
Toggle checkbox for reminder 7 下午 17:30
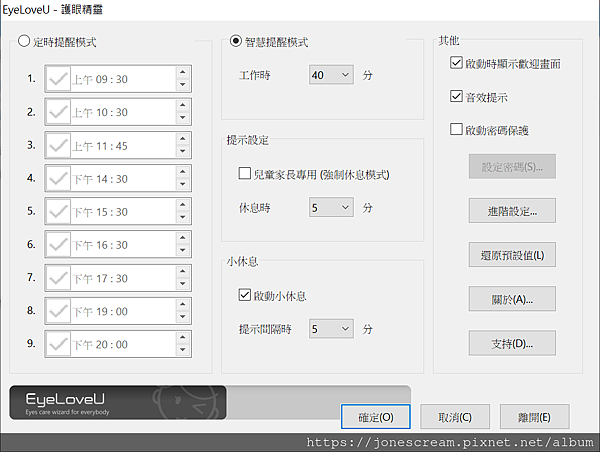tap(58, 278)
